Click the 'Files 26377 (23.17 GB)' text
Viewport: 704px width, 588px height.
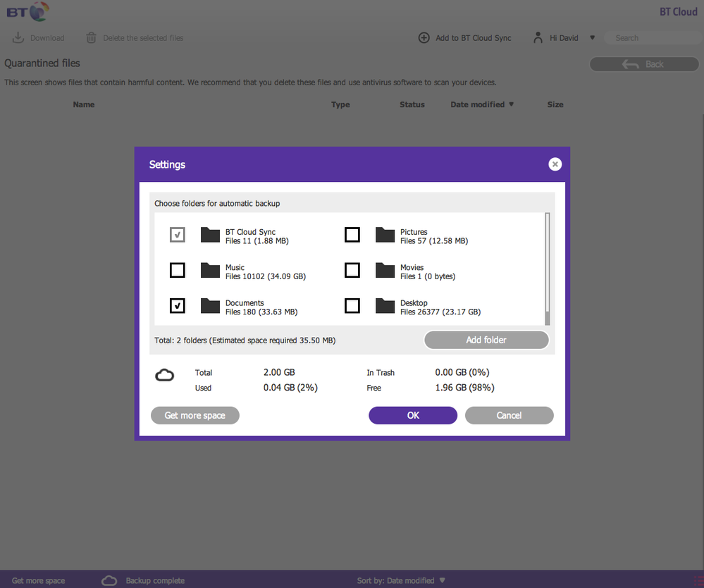[x=440, y=312]
